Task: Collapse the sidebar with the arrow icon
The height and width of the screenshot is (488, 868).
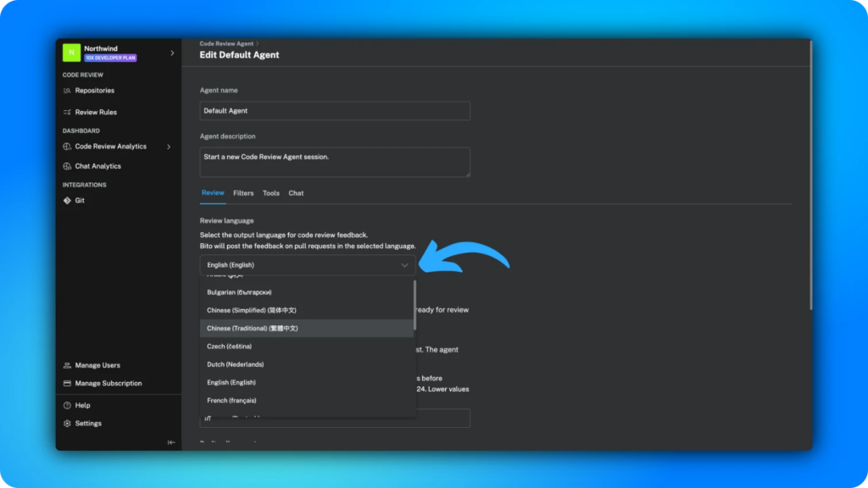Action: (171, 442)
